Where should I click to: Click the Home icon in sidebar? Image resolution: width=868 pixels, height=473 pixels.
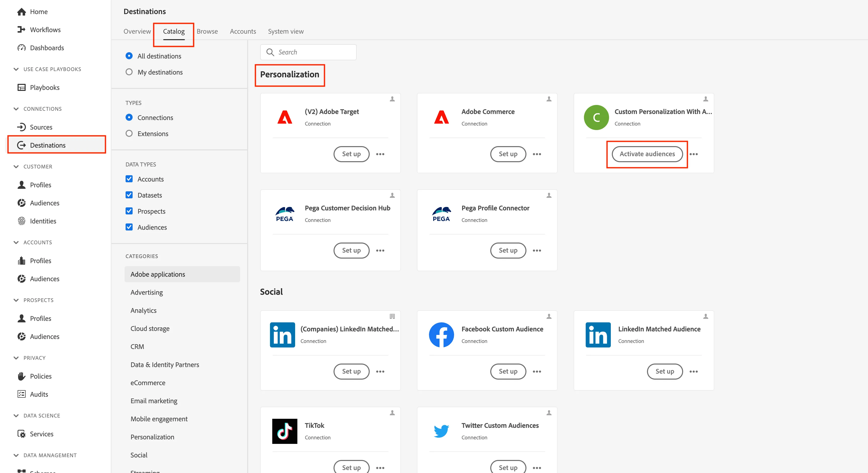tap(22, 12)
